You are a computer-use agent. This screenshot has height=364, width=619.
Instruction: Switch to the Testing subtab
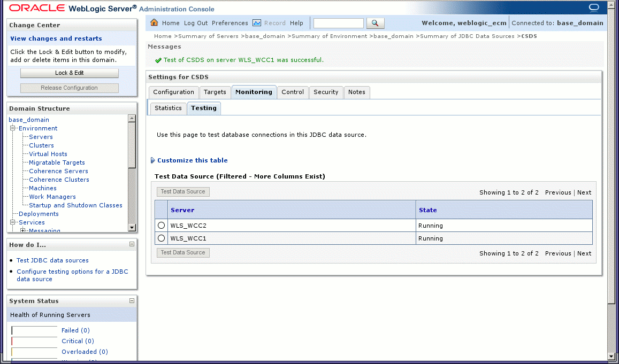pyautogui.click(x=204, y=108)
